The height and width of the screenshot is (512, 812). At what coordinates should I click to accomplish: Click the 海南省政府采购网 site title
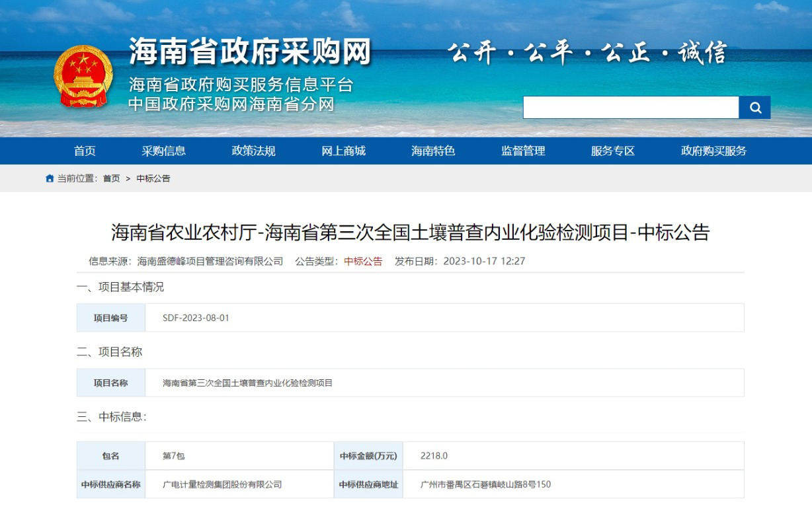(250, 52)
